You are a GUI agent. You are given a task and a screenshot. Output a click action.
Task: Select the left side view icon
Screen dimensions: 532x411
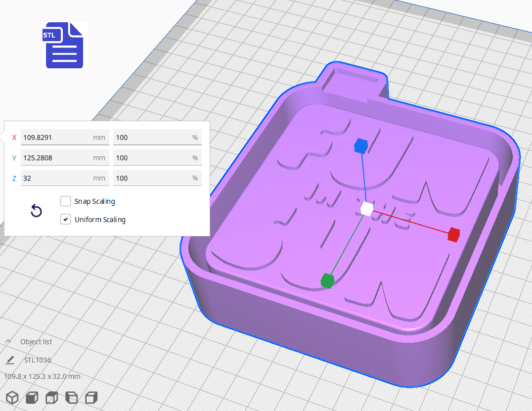point(71,397)
